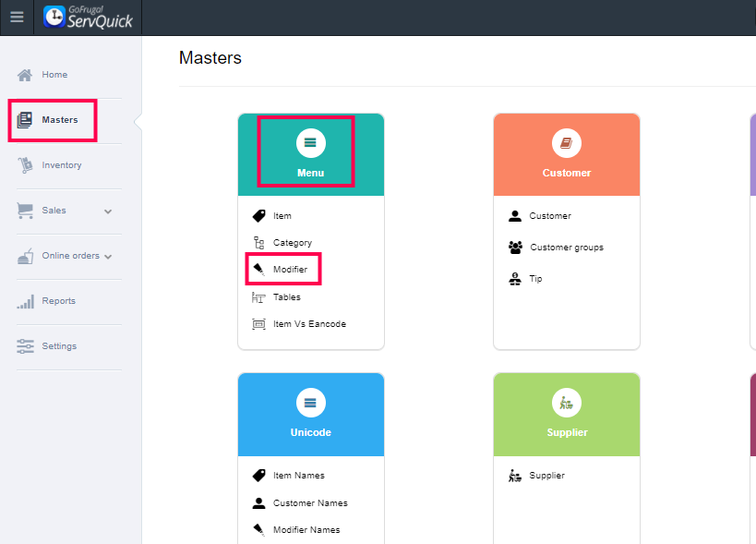Open Inventory in sidebar
Image resolution: width=756 pixels, height=544 pixels.
click(62, 165)
